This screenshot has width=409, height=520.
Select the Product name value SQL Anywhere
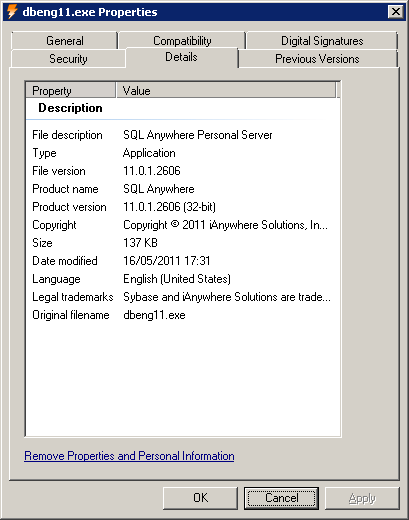159,189
